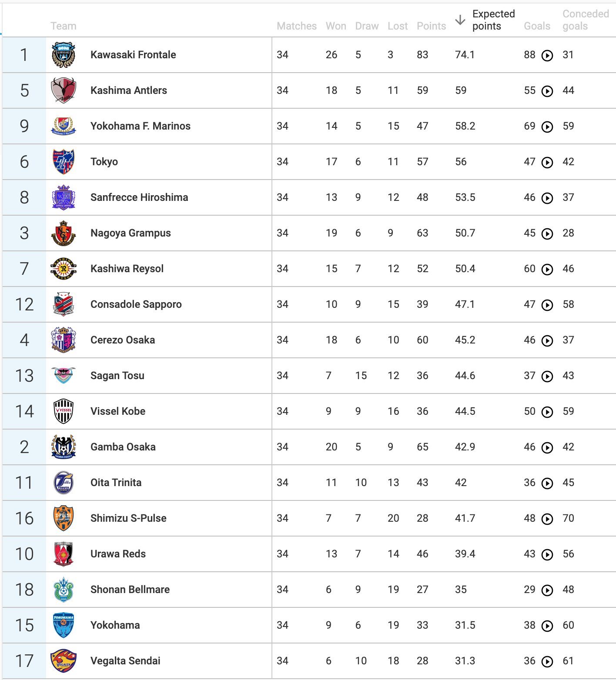Play Kawasaki Frontale goals video

point(547,55)
